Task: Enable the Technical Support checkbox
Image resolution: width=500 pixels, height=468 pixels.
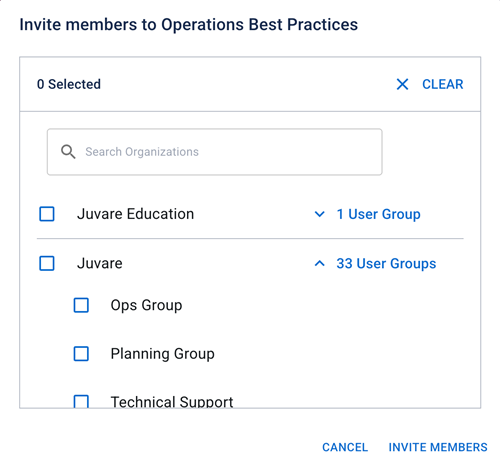Action: pyautogui.click(x=81, y=401)
